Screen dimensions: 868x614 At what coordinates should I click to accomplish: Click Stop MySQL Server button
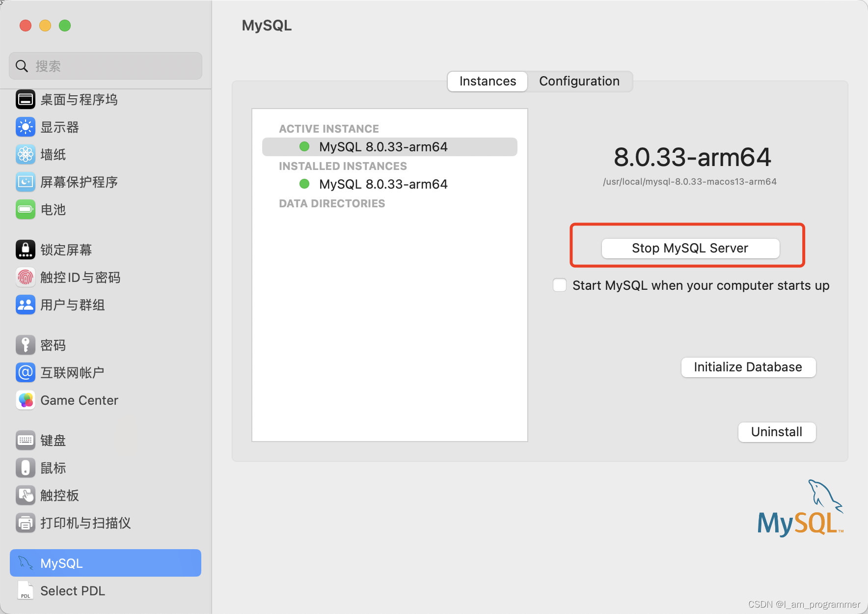pyautogui.click(x=690, y=248)
